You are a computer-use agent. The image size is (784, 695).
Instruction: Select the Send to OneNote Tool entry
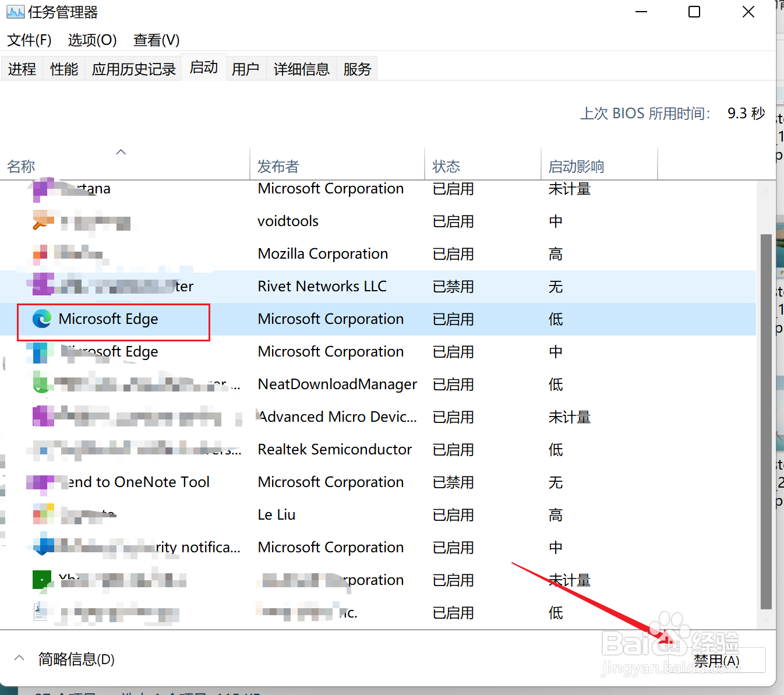[378, 482]
